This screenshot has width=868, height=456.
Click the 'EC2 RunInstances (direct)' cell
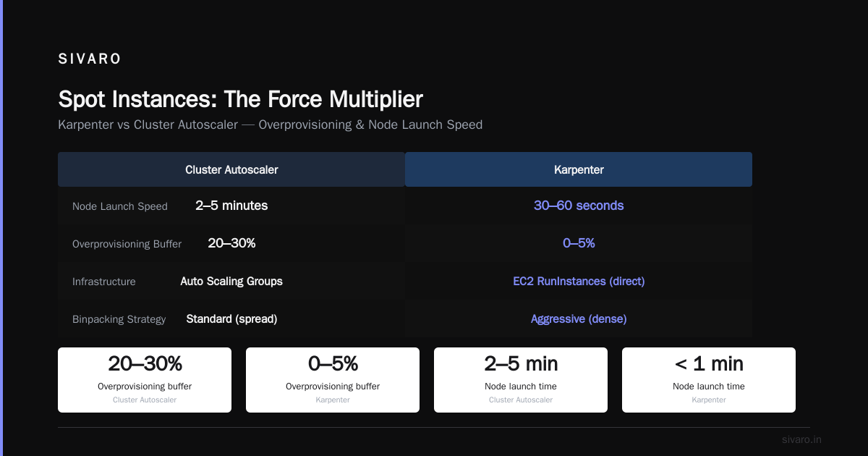(579, 281)
